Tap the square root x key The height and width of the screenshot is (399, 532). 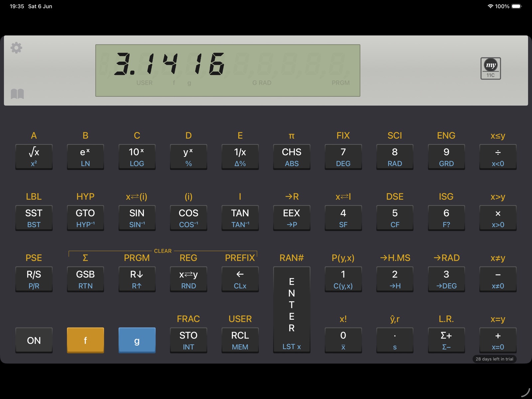[34, 157]
